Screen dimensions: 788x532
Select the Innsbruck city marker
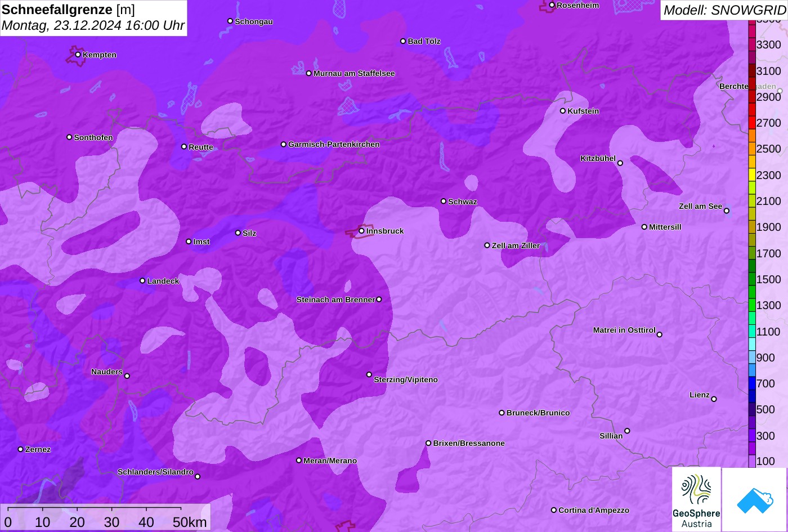click(x=361, y=231)
